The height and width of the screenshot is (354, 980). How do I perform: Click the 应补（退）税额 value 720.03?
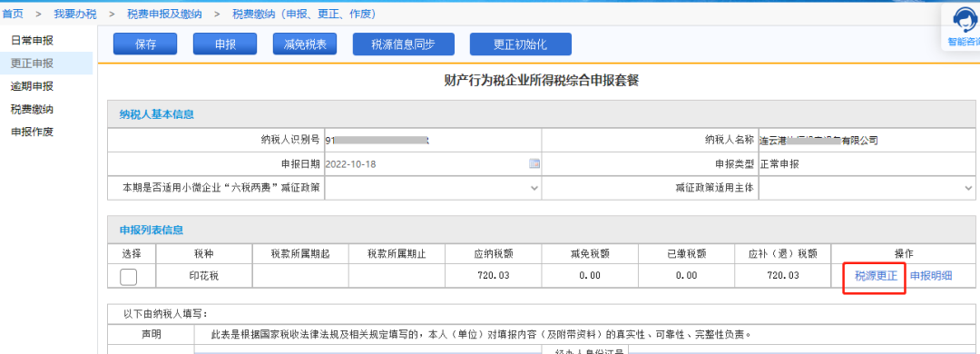coord(782,275)
